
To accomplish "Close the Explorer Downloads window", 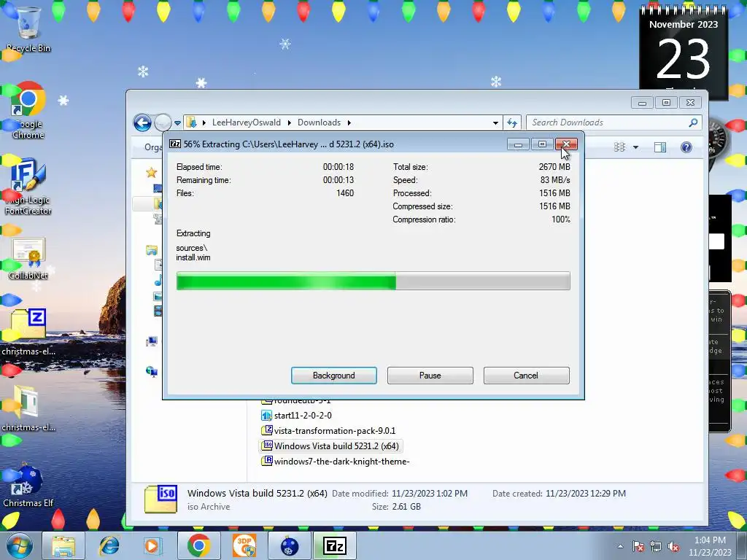I will pyautogui.click(x=690, y=102).
